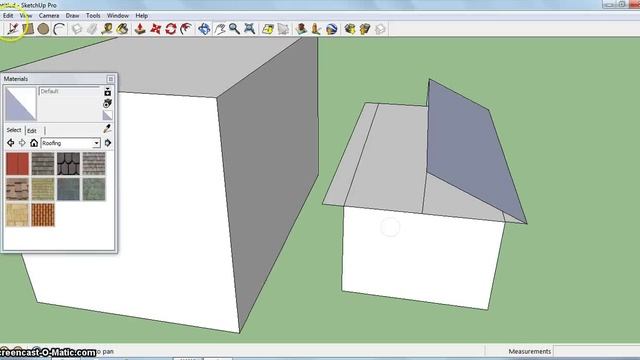Open the Details arrow menu in Materials

(x=108, y=143)
